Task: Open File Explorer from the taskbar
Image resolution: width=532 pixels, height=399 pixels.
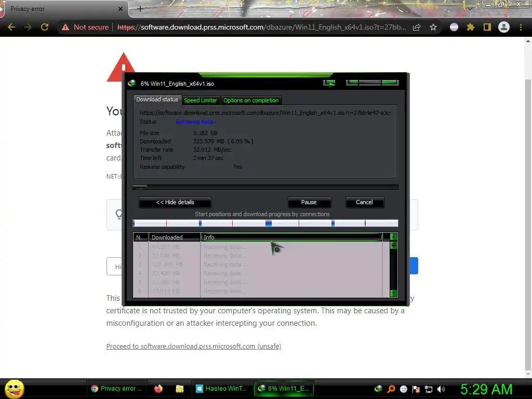Action: pyautogui.click(x=179, y=389)
